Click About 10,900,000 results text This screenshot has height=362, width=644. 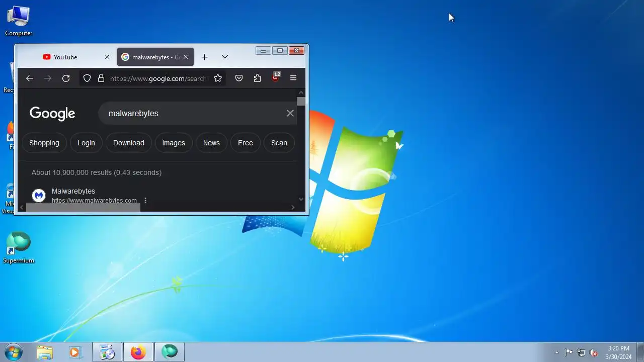click(x=97, y=172)
